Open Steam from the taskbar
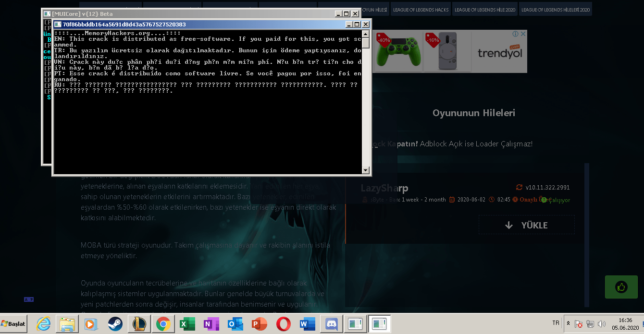The width and height of the screenshot is (644, 334). point(114,324)
